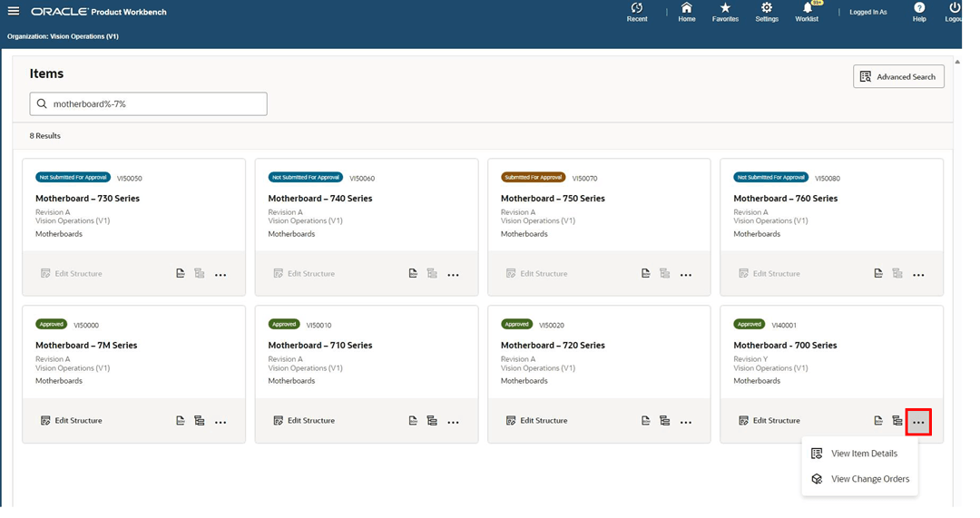Image resolution: width=980 pixels, height=518 pixels.
Task: Click item number VI40001
Action: coord(784,325)
